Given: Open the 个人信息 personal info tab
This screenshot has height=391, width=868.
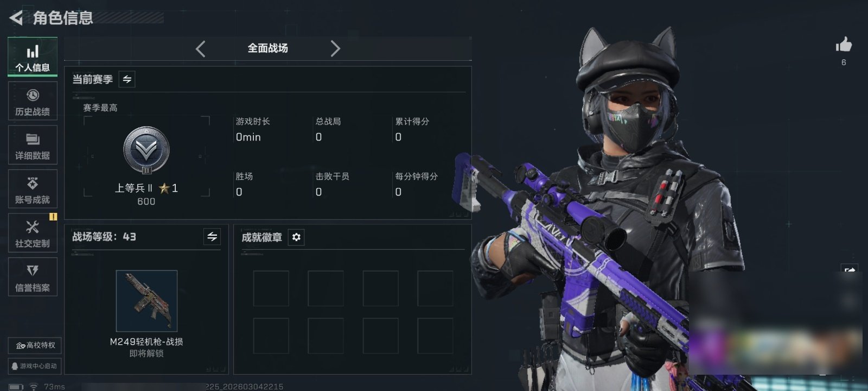Looking at the screenshot, I should click(x=33, y=57).
